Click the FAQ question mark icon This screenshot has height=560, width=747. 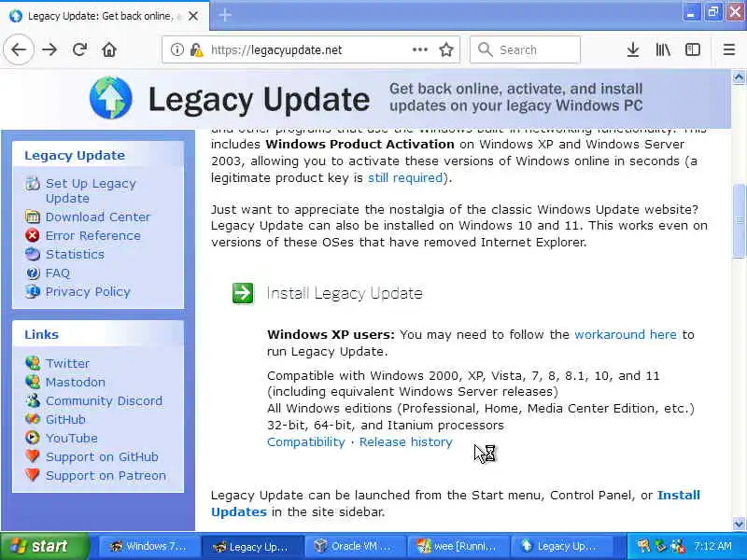coord(33,273)
